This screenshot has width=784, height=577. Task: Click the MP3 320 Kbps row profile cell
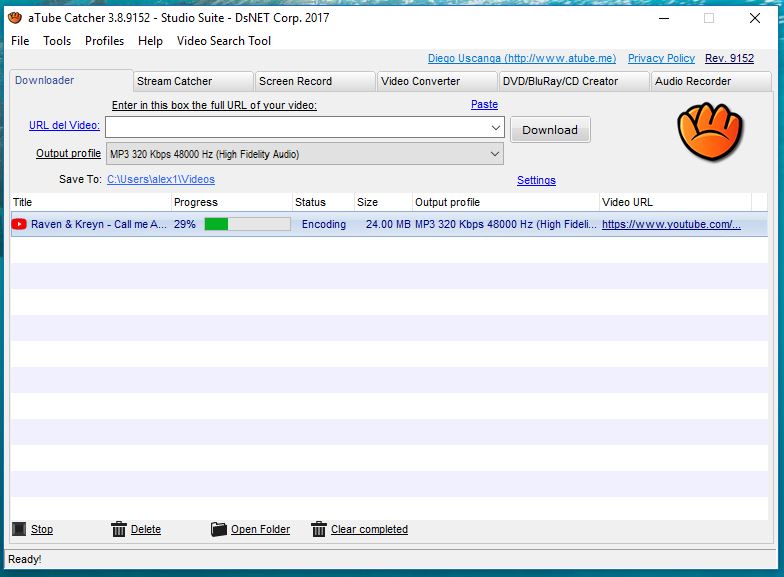[506, 224]
